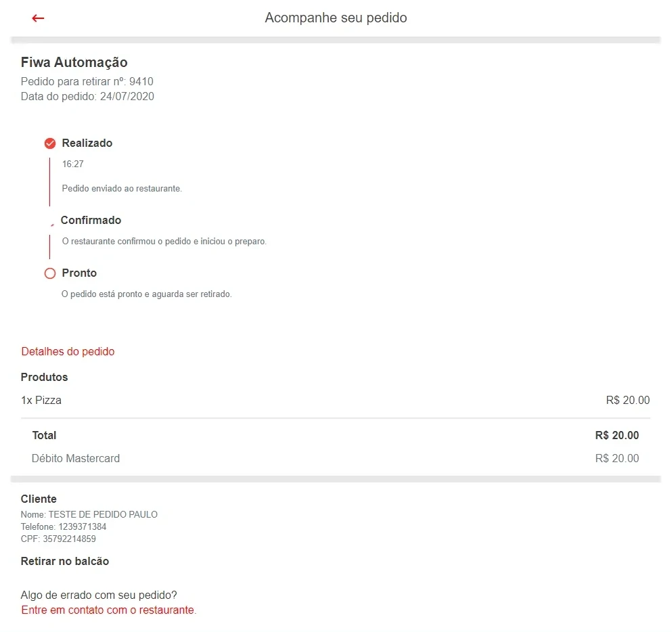672x632 pixels.
Task: Click the Débito Mastercard payment method
Action: [76, 459]
